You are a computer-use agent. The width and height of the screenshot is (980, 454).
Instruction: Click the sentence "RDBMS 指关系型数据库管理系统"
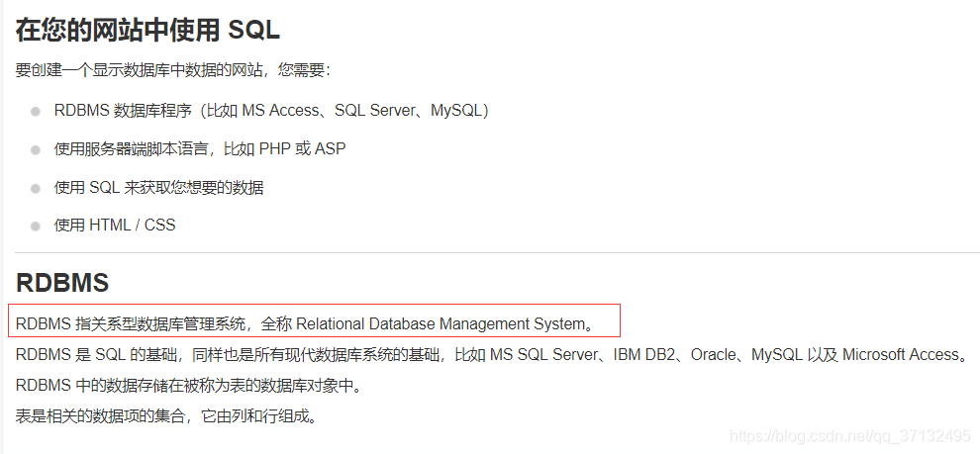tap(304, 324)
